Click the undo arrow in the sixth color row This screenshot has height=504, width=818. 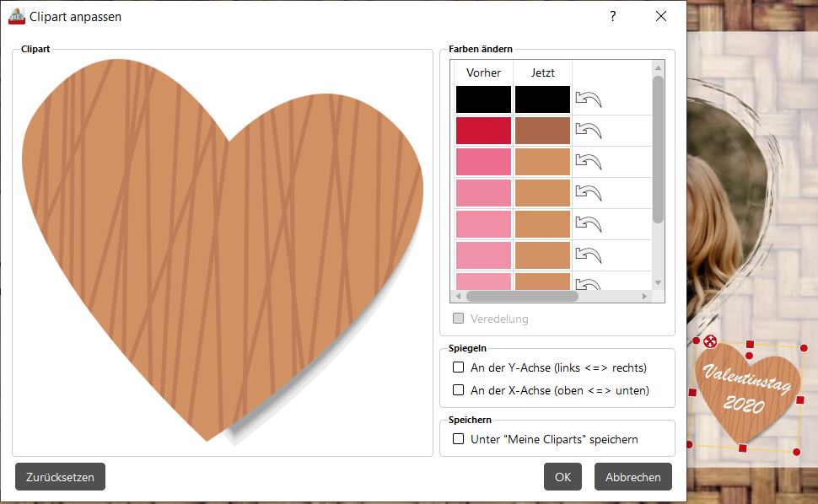coord(588,255)
